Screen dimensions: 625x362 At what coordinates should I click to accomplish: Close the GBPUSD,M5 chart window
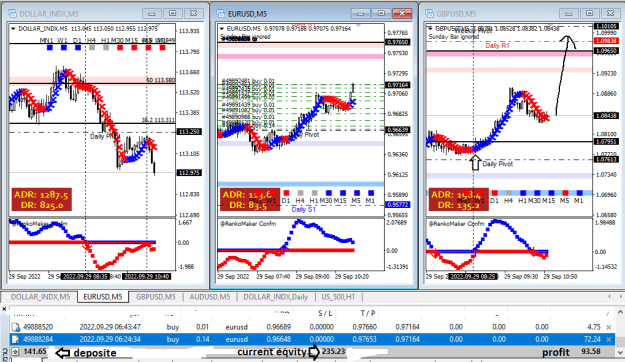click(611, 14)
